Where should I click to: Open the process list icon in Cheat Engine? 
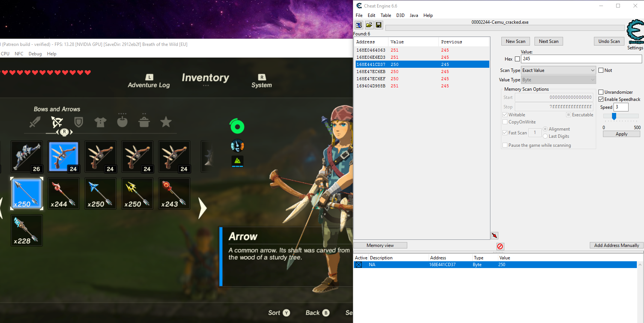[359, 25]
